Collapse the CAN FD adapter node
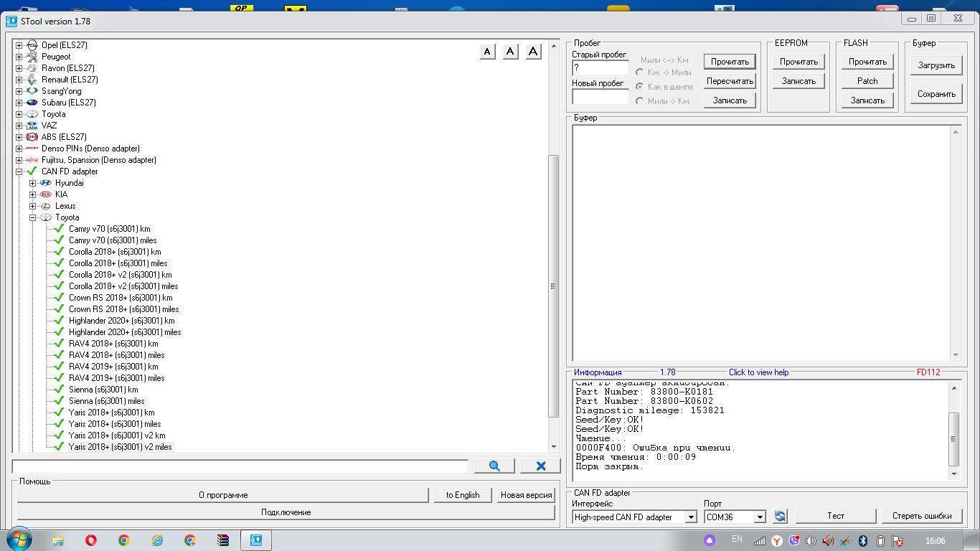Image resolution: width=980 pixels, height=551 pixels. point(19,171)
